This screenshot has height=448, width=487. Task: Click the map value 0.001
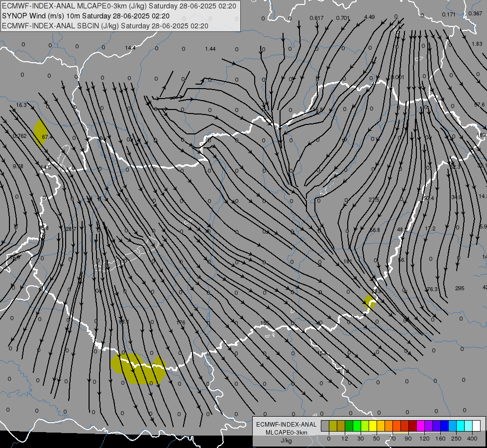[x=397, y=77]
